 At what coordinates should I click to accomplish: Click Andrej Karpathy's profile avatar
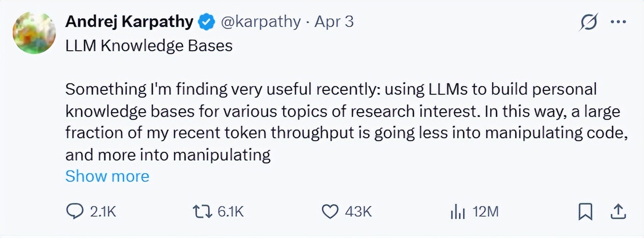pos(34,32)
